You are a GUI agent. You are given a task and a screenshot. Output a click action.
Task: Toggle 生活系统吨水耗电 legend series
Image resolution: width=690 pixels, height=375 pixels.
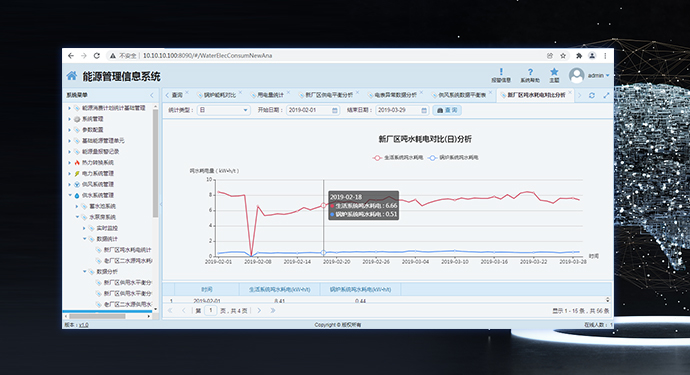[397, 158]
